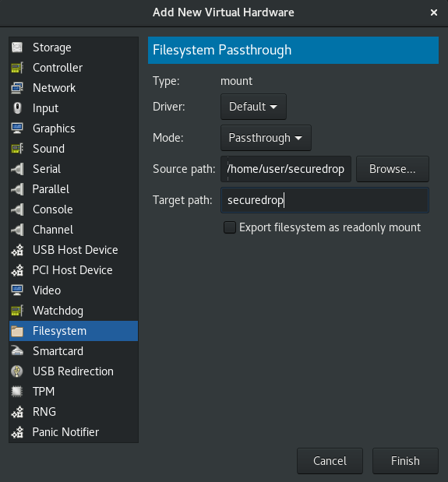Viewport: 448px width, 482px height.
Task: Click the Serial port icon
Action: pyautogui.click(x=17, y=169)
